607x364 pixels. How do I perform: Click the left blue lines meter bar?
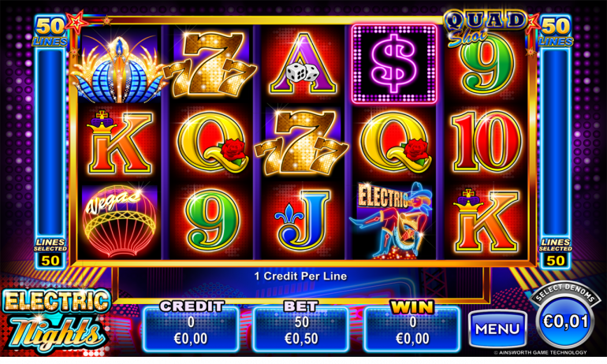pyautogui.click(x=50, y=142)
